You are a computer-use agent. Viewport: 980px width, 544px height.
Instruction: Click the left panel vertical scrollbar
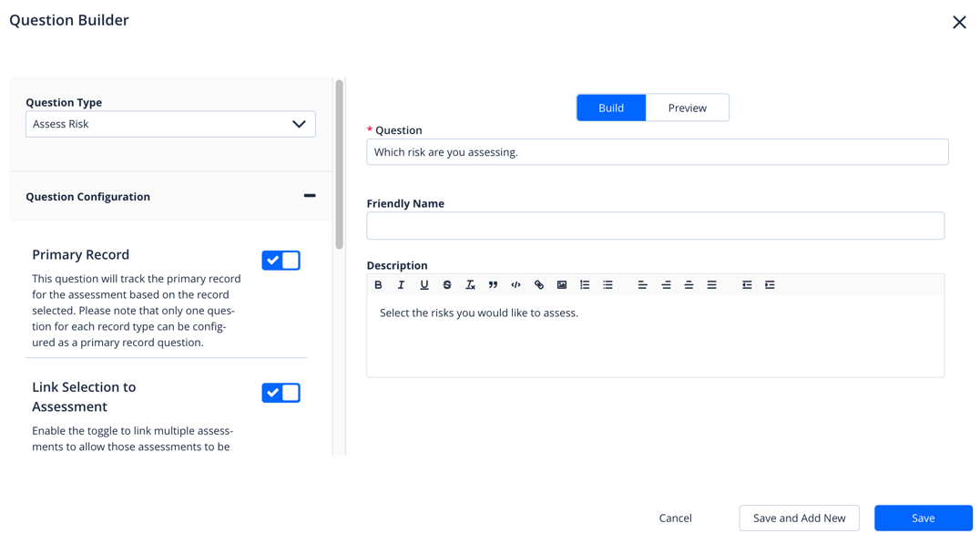(339, 164)
